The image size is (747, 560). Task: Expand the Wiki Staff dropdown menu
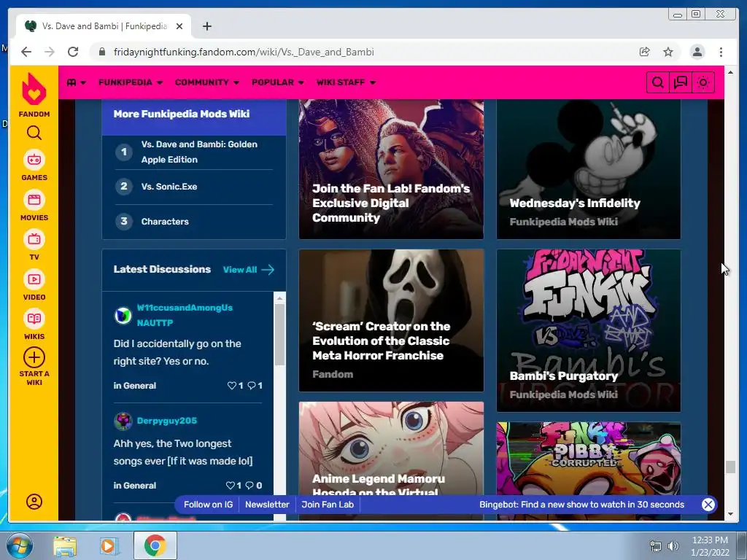click(346, 82)
